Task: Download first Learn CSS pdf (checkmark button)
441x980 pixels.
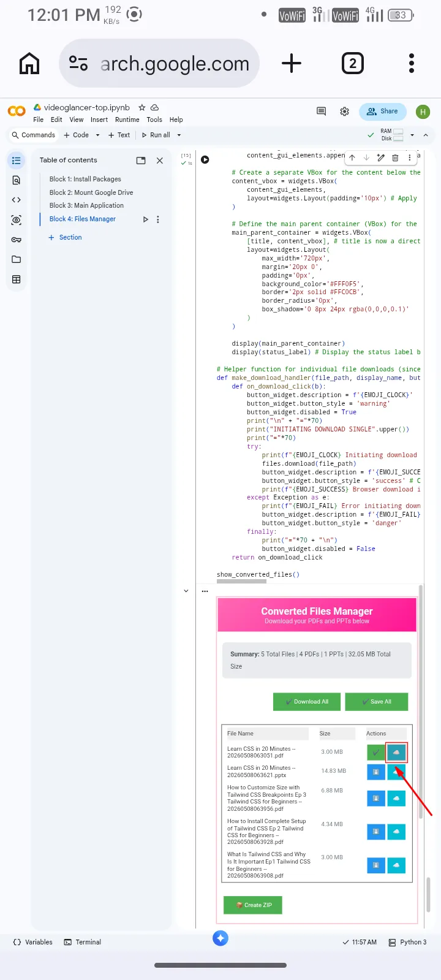Action: pyautogui.click(x=376, y=752)
